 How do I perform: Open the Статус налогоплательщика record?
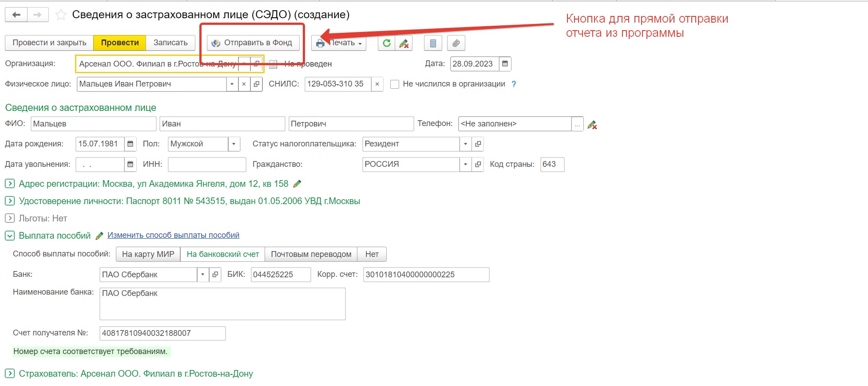coord(478,144)
